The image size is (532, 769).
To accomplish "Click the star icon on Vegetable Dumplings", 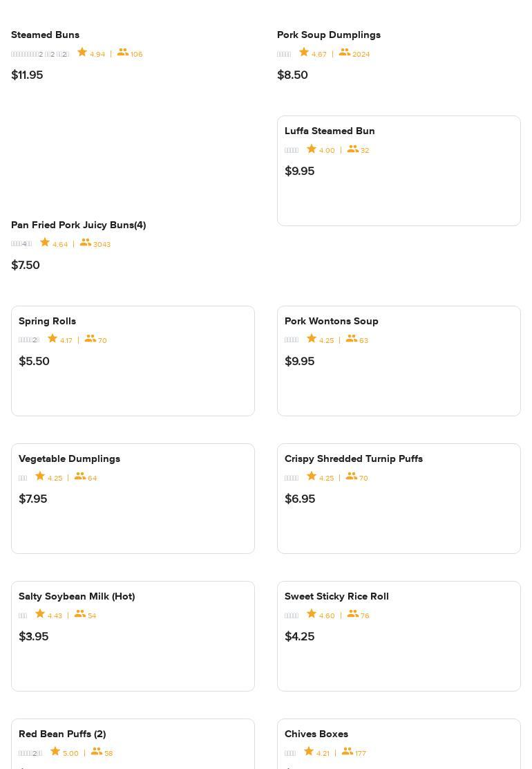I will coord(40,476).
